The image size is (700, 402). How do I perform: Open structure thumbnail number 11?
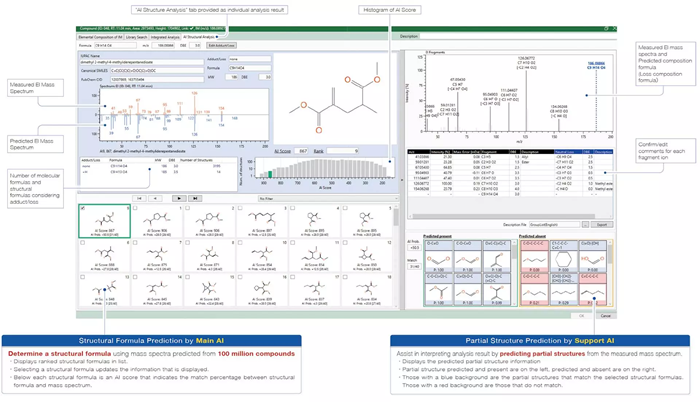[x=314, y=255]
